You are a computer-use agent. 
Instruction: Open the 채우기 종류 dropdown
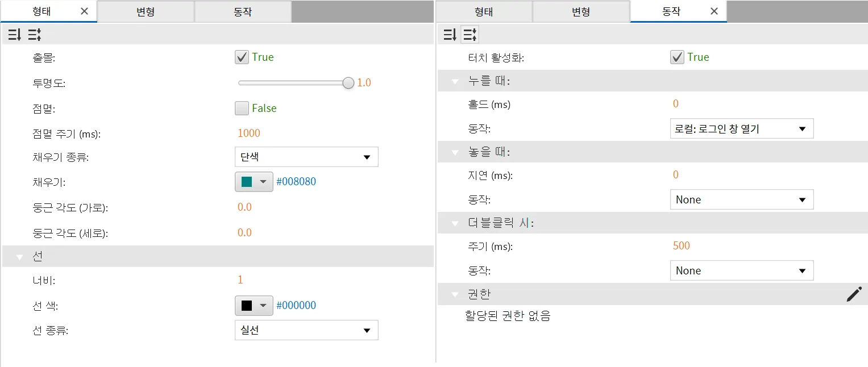[x=306, y=157]
